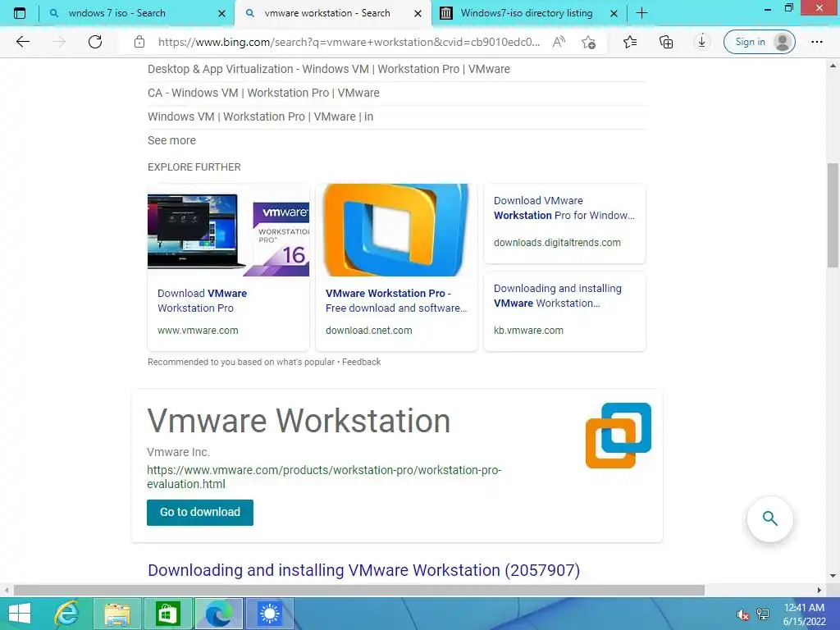Screen dimensions: 840x630
Task: Click the VMware Workstation logo in card
Action: tap(619, 436)
